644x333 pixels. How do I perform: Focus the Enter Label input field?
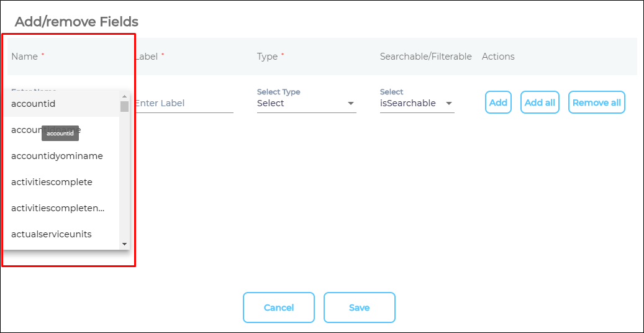tap(183, 103)
